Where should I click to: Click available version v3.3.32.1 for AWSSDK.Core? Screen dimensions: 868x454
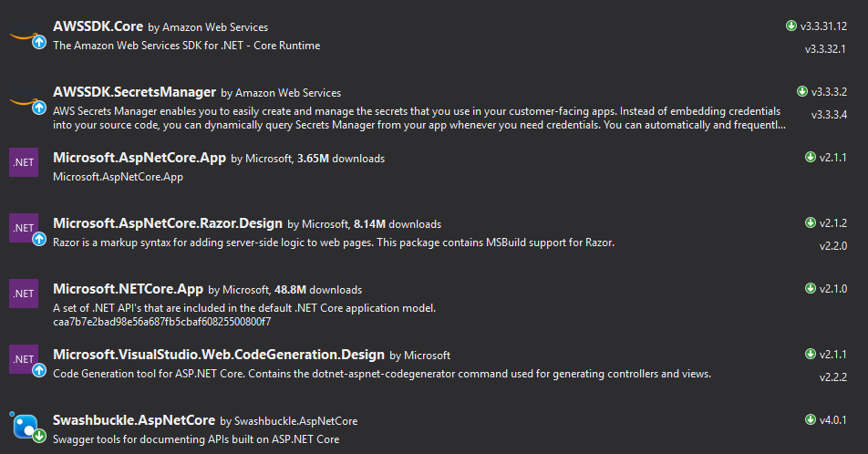click(825, 48)
